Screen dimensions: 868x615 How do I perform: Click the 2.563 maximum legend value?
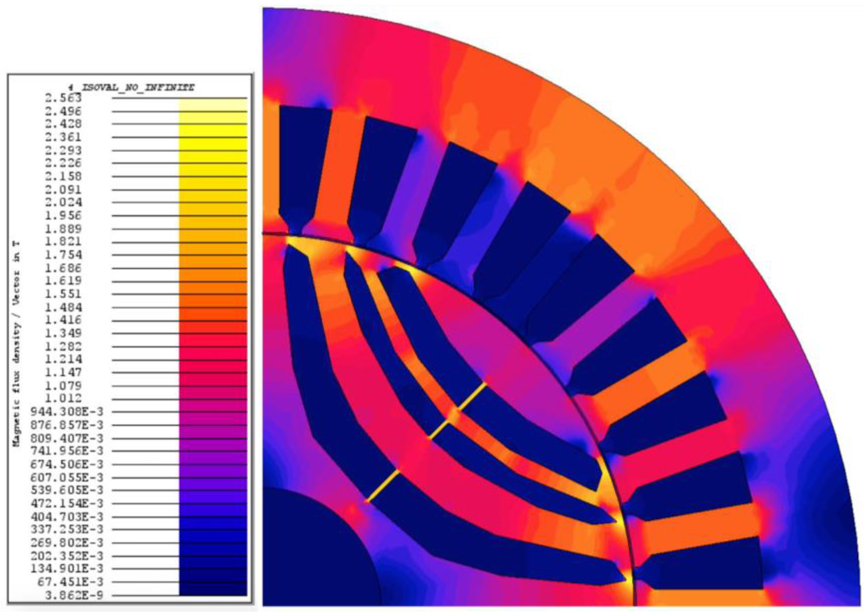click(x=63, y=99)
